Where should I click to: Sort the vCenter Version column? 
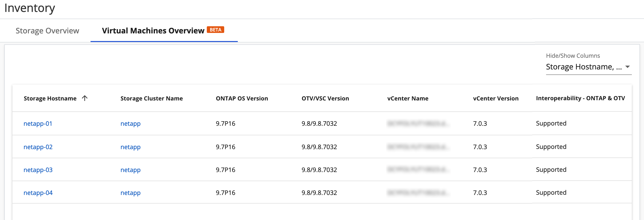coord(496,98)
